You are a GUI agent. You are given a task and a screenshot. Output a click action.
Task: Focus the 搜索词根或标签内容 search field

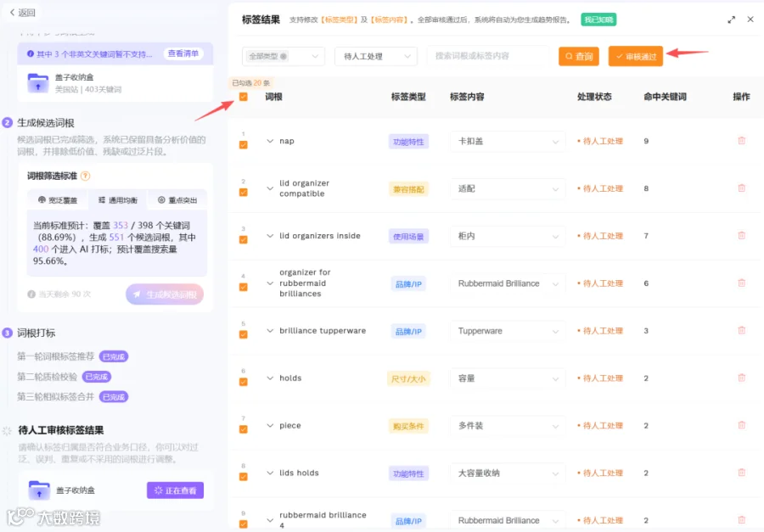(488, 56)
